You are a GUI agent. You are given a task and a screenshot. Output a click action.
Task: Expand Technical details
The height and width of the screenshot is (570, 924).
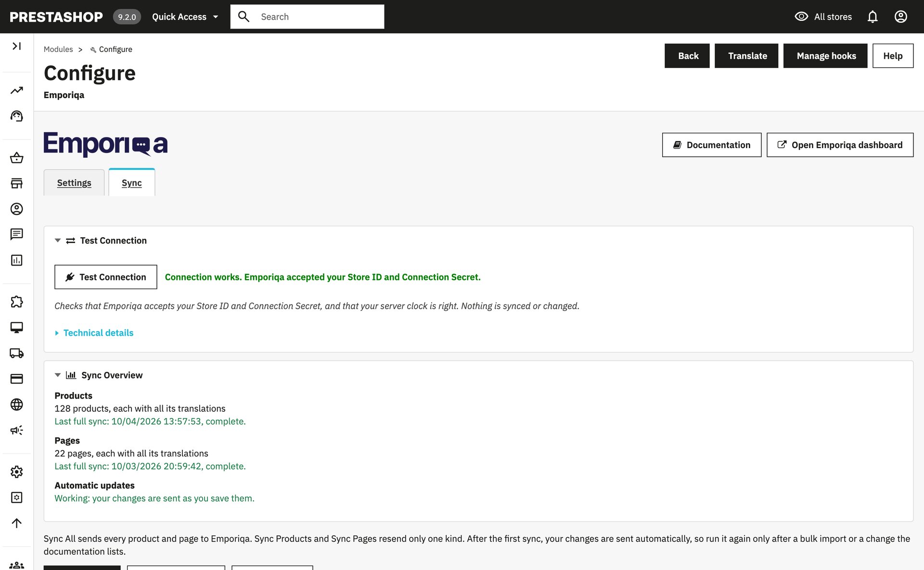[x=94, y=333]
